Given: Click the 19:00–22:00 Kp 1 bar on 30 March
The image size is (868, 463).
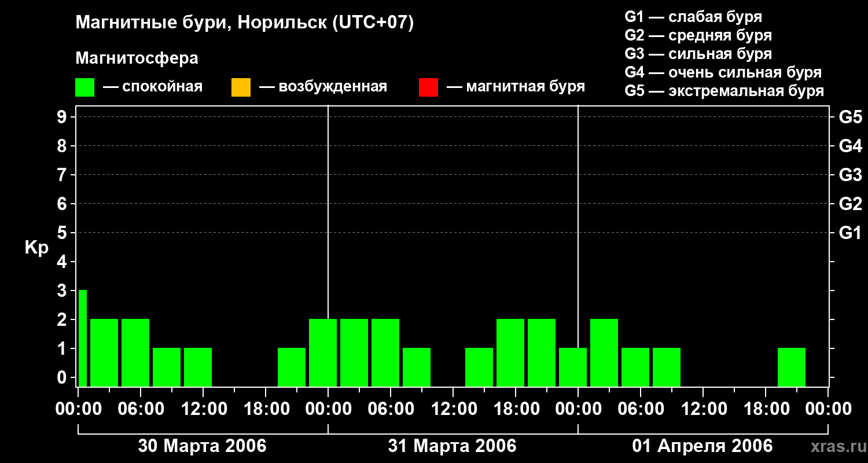Looking at the screenshot, I should (x=292, y=368).
